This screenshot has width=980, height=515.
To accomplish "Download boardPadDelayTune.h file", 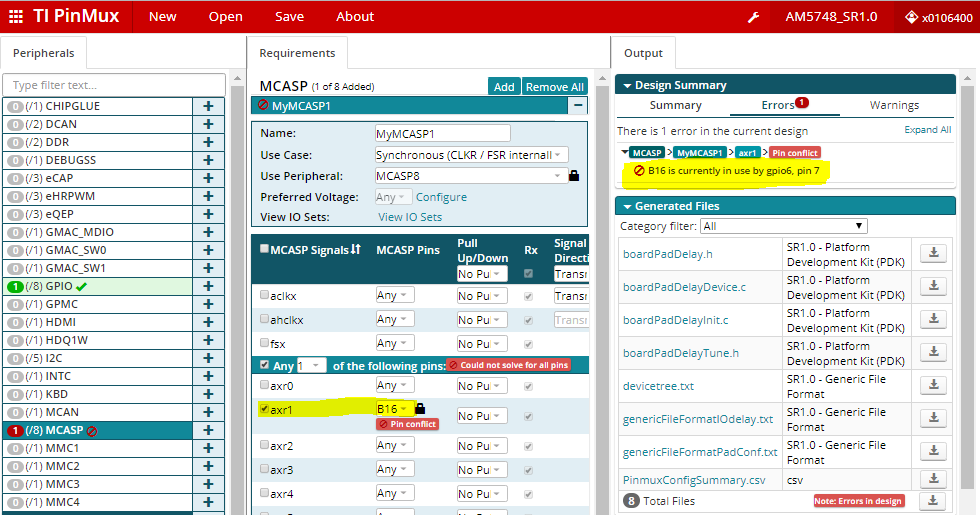I will pyautogui.click(x=933, y=352).
